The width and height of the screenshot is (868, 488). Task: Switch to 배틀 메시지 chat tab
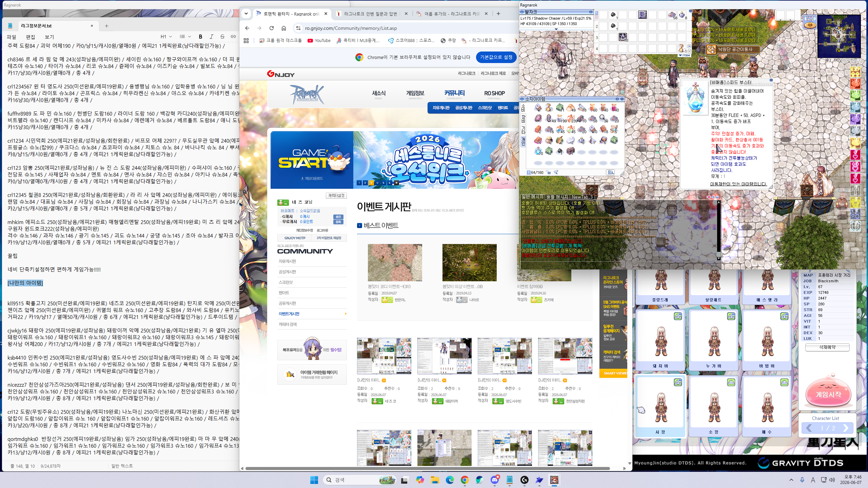[557, 197]
